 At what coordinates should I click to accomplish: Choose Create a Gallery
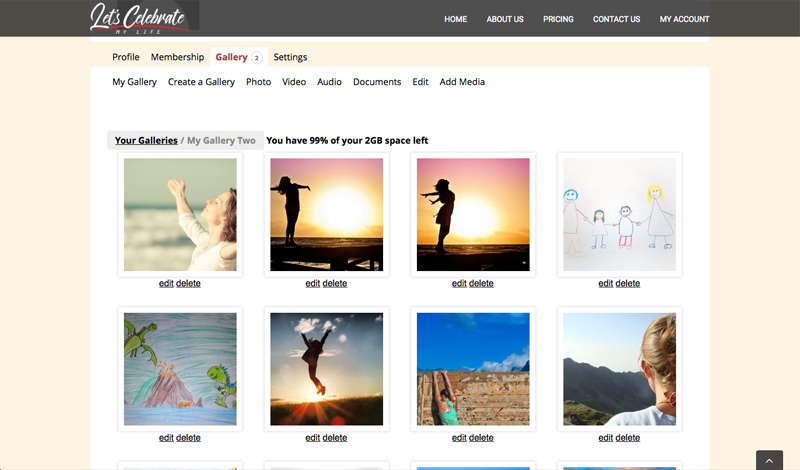coord(201,82)
